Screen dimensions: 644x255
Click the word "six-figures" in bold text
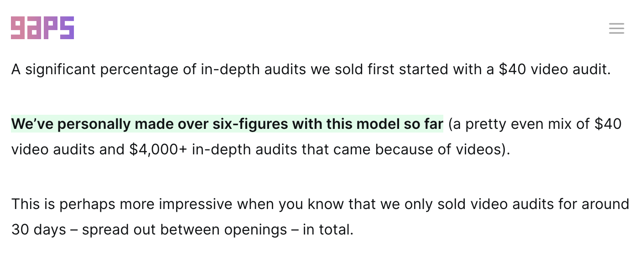coord(250,124)
